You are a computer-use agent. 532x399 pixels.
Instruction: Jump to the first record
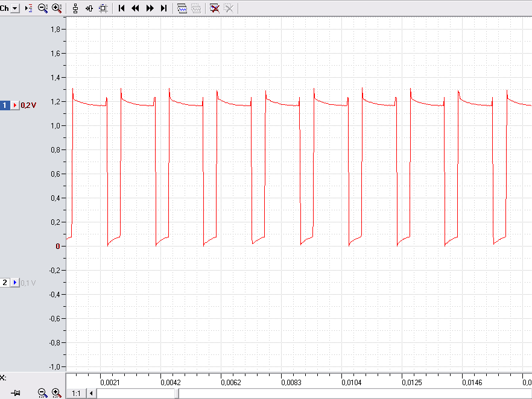(121, 8)
